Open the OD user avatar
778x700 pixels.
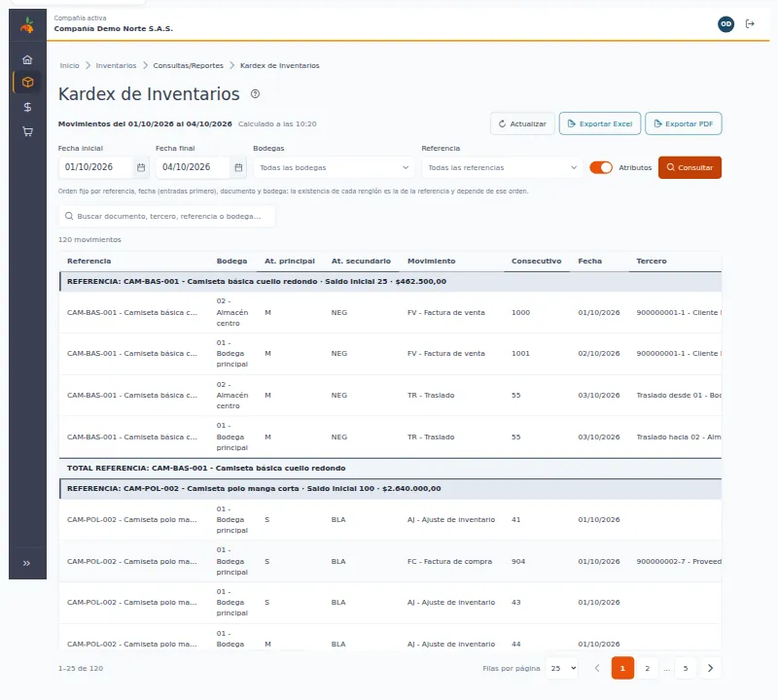[x=725, y=23]
